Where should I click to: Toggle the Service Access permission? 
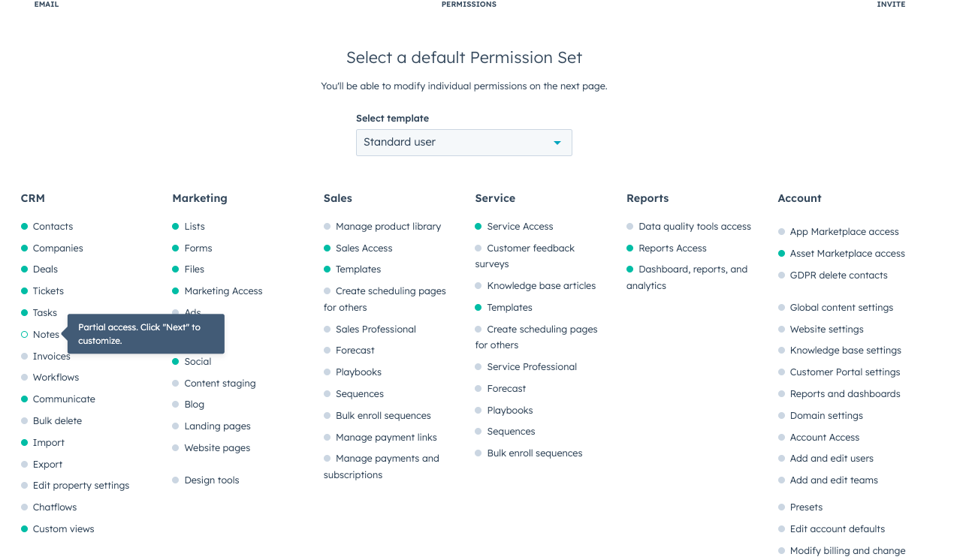[x=478, y=226]
